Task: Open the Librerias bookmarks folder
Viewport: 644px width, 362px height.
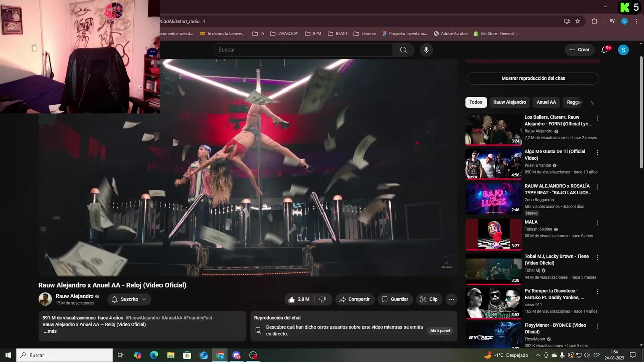Action: tap(365, 34)
